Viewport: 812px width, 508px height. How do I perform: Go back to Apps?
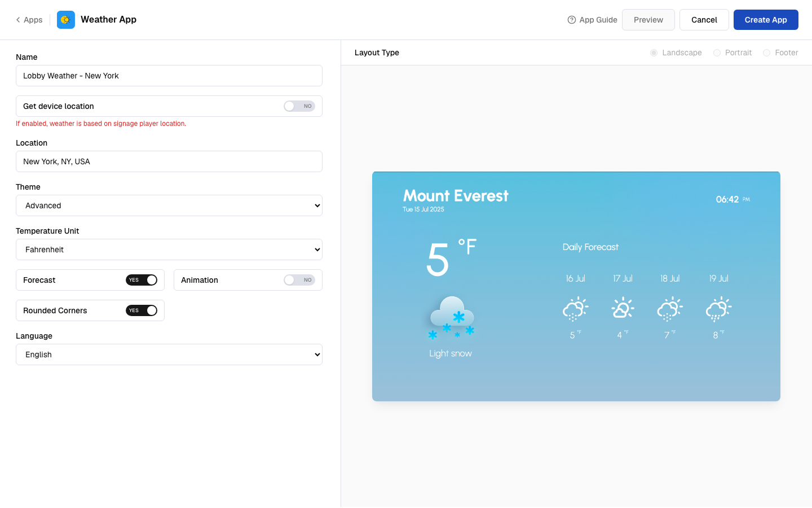pyautogui.click(x=29, y=20)
